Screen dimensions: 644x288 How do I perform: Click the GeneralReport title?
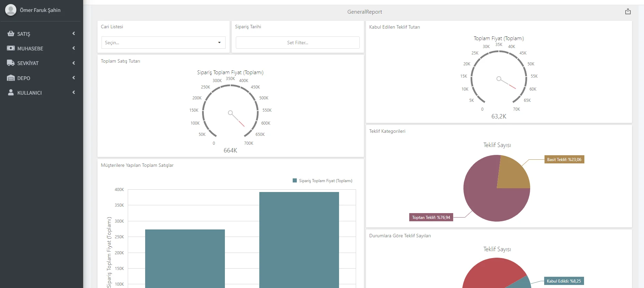(x=365, y=12)
